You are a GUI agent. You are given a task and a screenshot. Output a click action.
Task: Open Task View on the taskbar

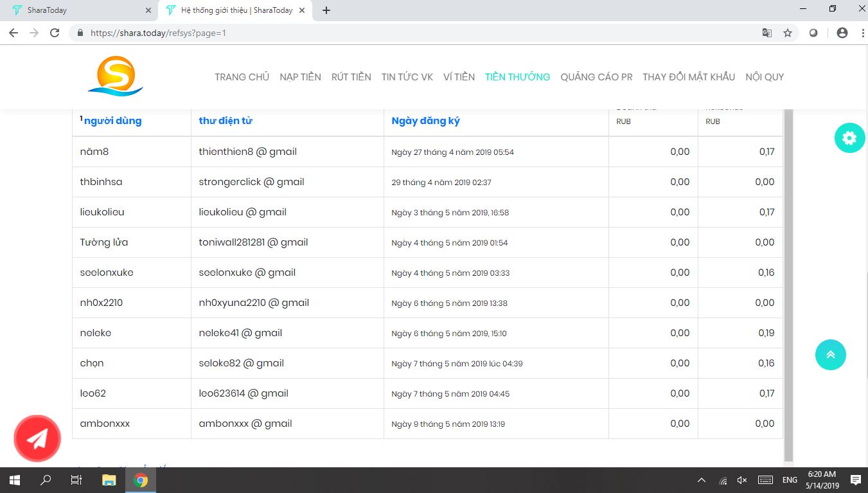point(76,480)
